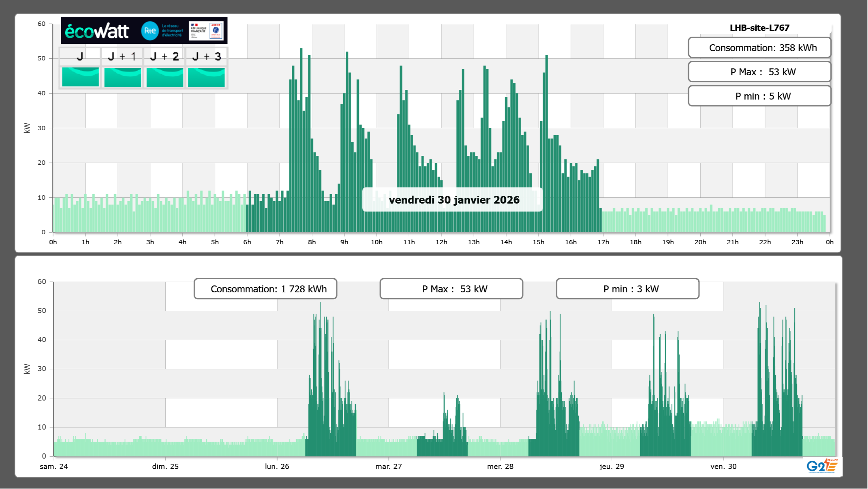This screenshot has width=868, height=489.
Task: Select the J + 3 forecast tab
Action: pyautogui.click(x=206, y=56)
